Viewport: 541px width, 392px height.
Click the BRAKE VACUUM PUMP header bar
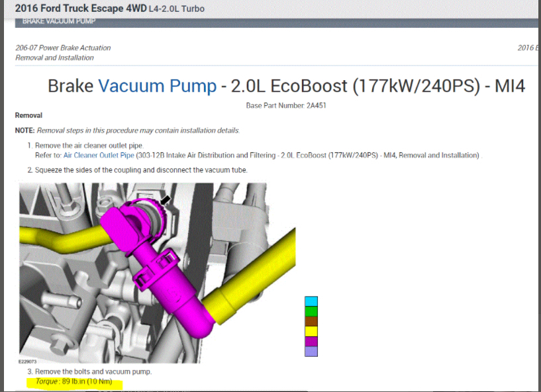(276, 23)
